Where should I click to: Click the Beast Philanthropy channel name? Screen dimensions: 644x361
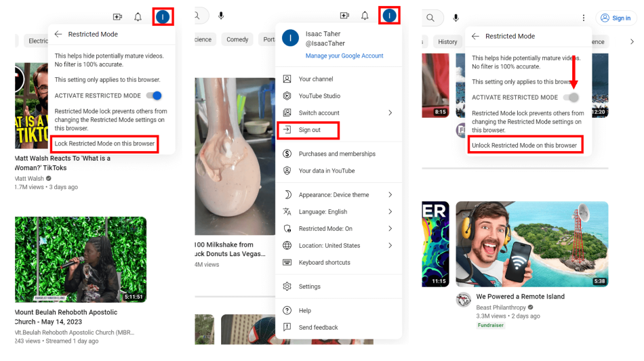point(501,307)
